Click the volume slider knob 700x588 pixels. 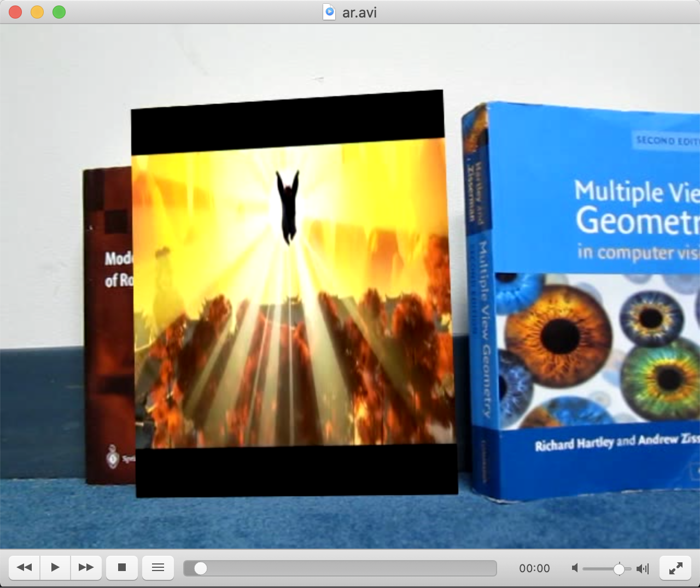(x=619, y=569)
